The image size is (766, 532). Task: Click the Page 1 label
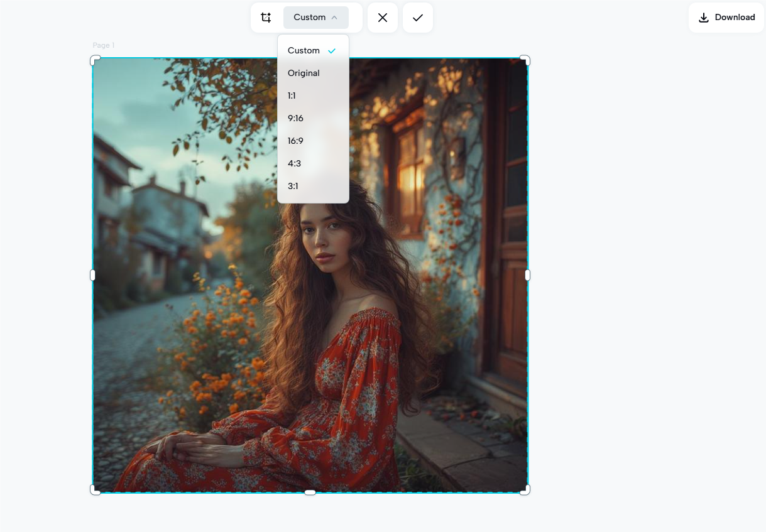click(103, 45)
